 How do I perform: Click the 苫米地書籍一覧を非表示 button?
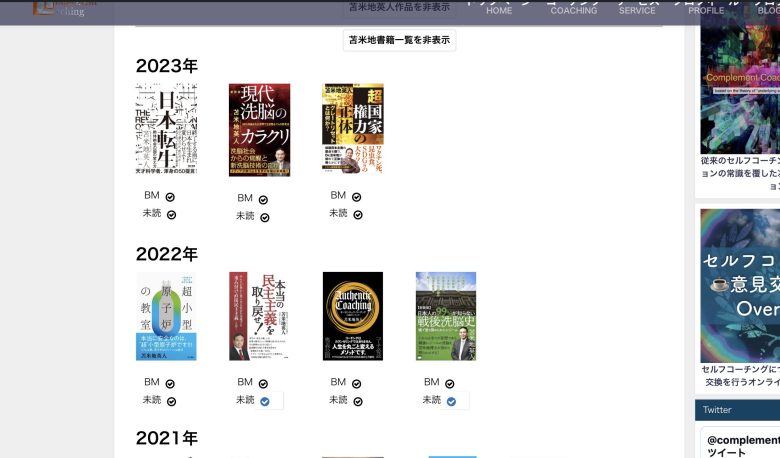click(399, 41)
